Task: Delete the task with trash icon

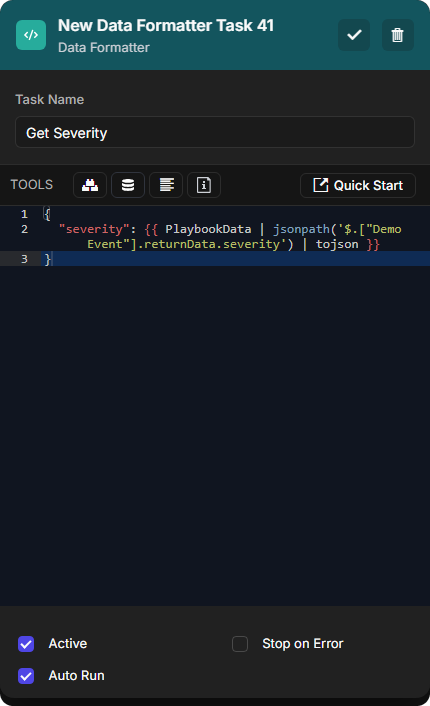Action: click(x=398, y=35)
